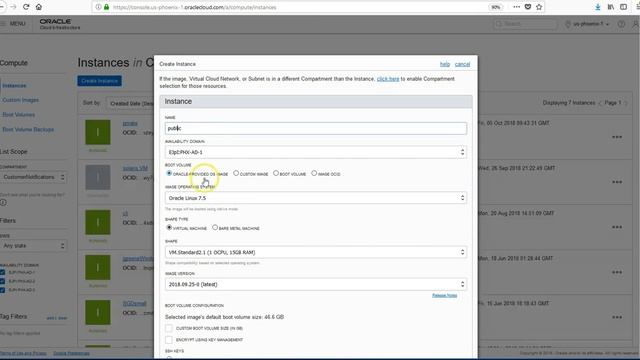Open Boot Volume Backups in sidebar
The width and height of the screenshot is (640, 360).
pos(28,129)
